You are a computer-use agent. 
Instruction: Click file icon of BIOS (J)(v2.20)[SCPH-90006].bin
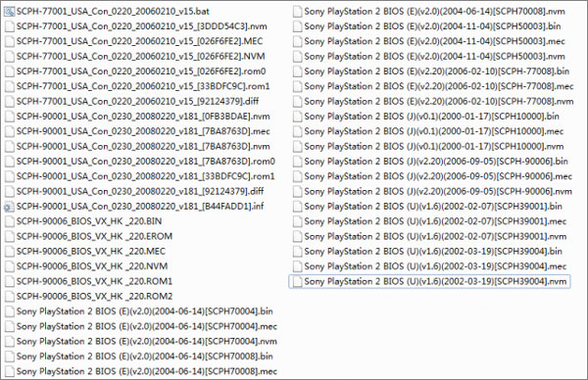297,162
